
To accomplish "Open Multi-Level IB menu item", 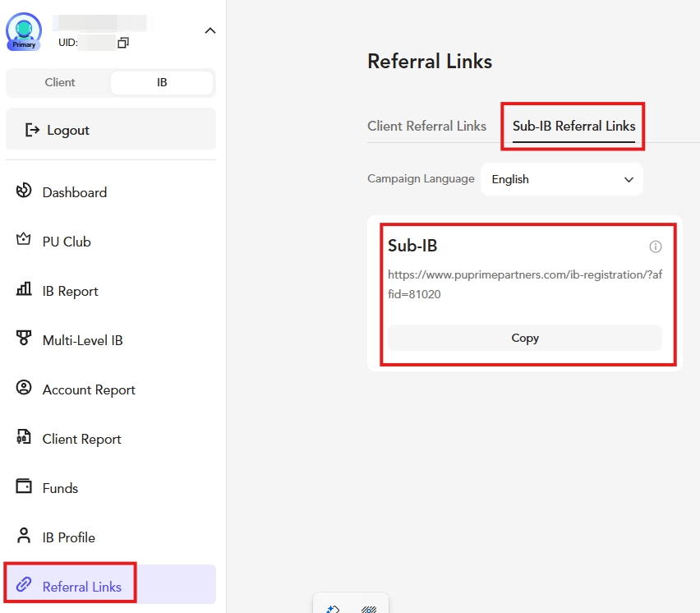I will pyautogui.click(x=111, y=340).
